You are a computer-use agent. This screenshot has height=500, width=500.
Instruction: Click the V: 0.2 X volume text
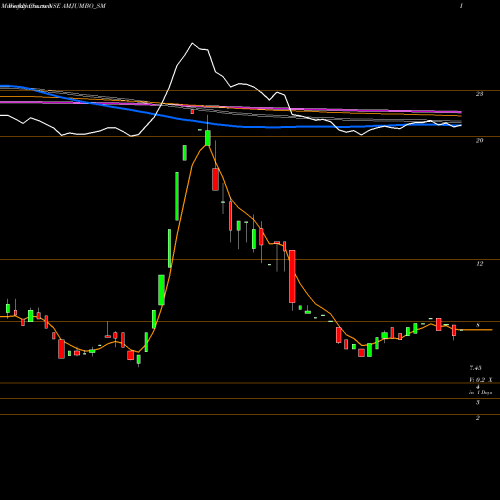click(480, 380)
